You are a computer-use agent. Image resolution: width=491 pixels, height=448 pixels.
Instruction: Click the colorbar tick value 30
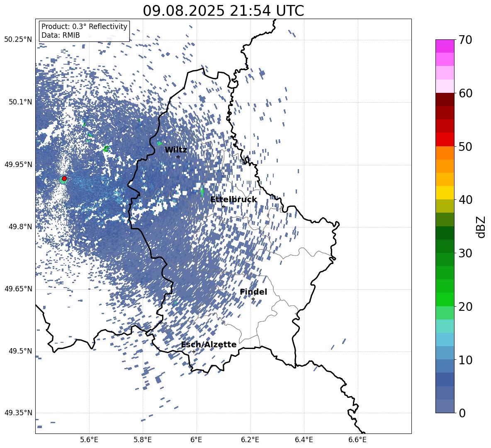tap(465, 253)
